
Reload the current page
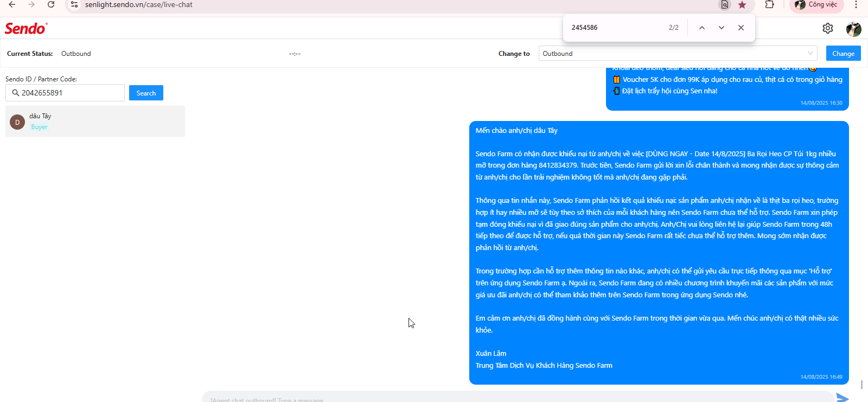click(51, 4)
